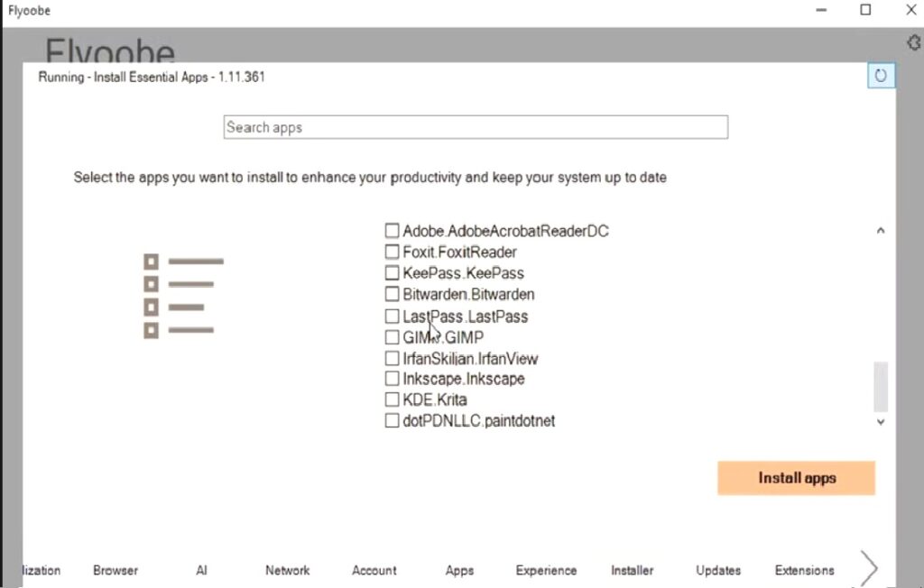The height and width of the screenshot is (588, 924).
Task: Click the checklist illustration icon
Action: click(183, 296)
